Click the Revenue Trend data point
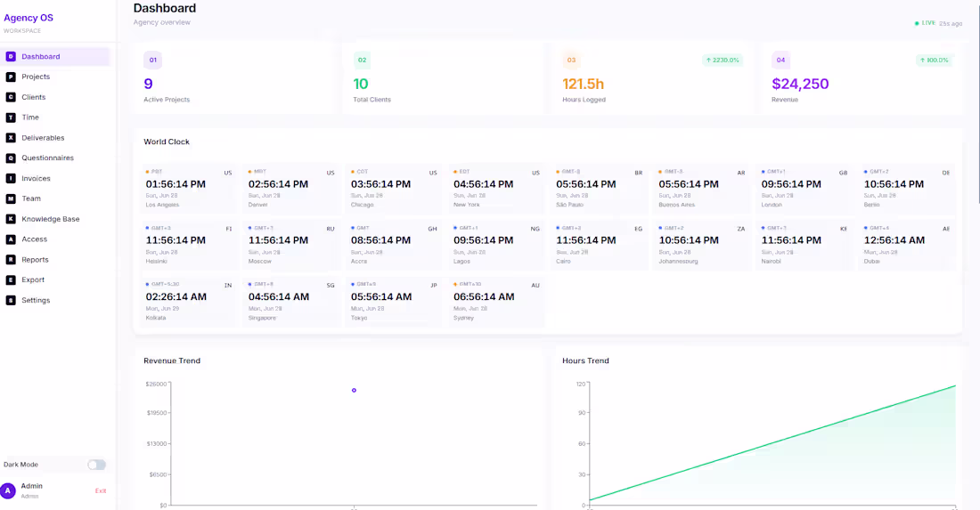Screen dimensions: 980x510 click(354, 390)
